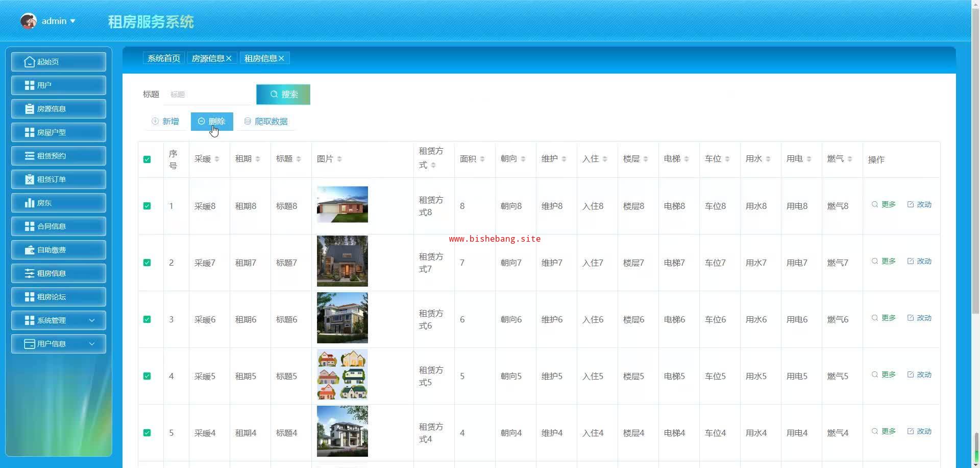Click the list icon for 租赁预约
980x468 pixels.
pos(29,156)
